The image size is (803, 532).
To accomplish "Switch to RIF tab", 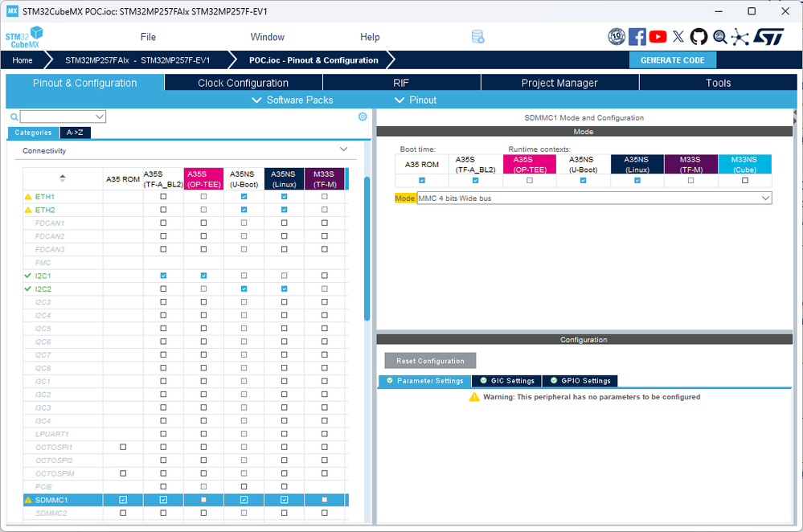I will click(x=401, y=83).
